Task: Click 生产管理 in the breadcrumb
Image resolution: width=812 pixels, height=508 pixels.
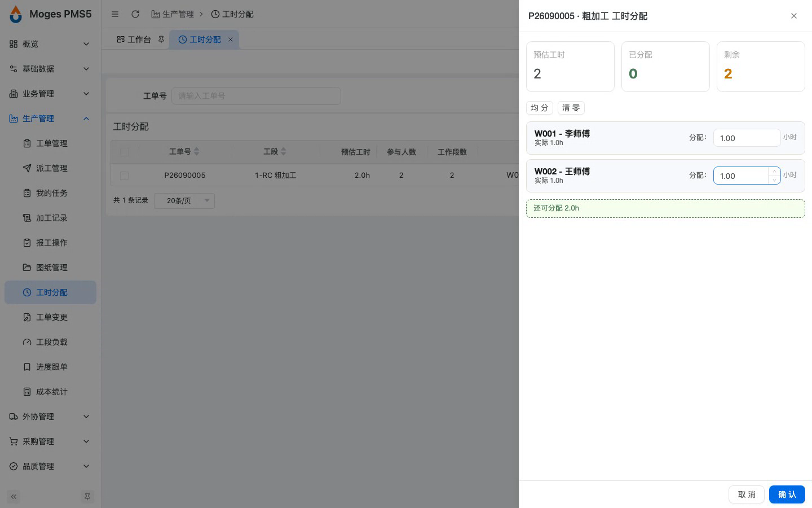Action: (x=173, y=14)
